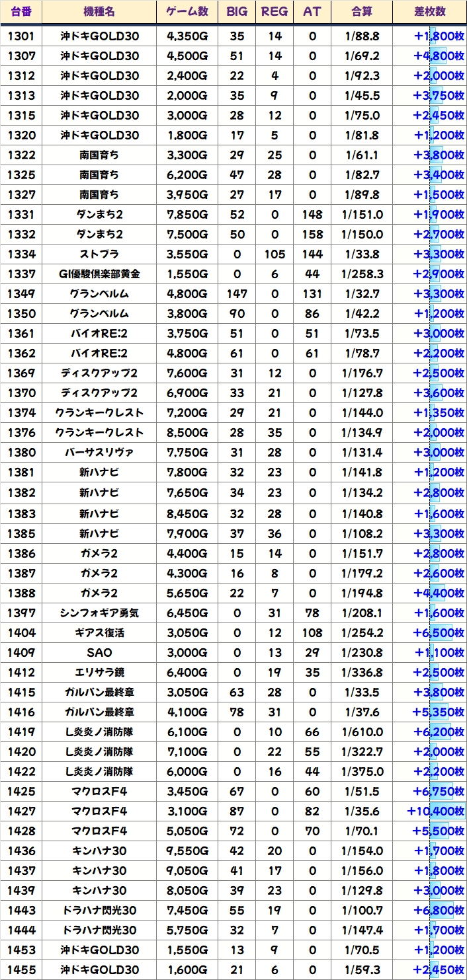The width and height of the screenshot is (467, 980).
Task: Click the AT column header
Action: click(312, 12)
